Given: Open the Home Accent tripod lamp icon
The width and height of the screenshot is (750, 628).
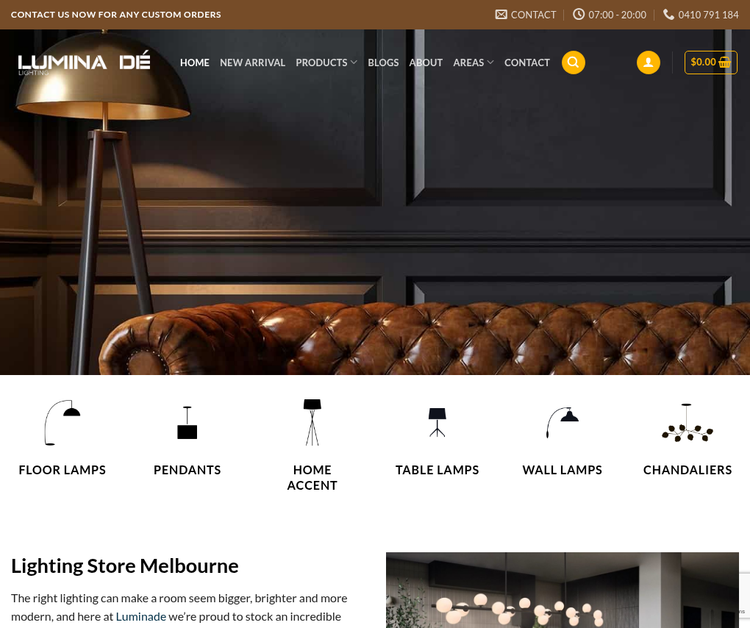Looking at the screenshot, I should 312,422.
